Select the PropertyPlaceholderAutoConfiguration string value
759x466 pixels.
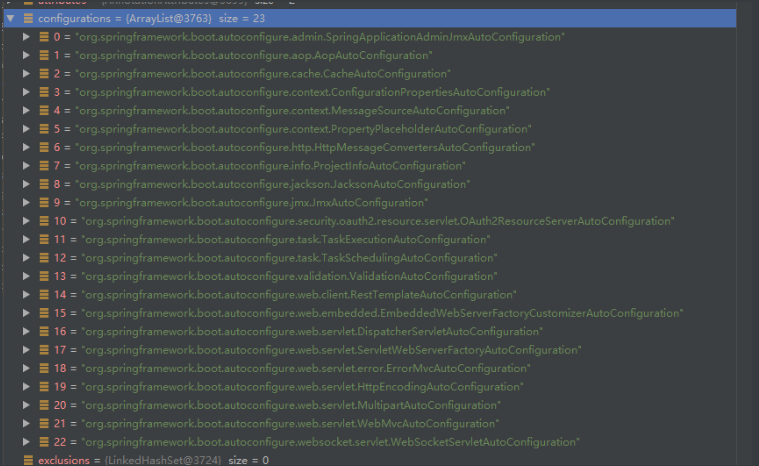pos(304,129)
